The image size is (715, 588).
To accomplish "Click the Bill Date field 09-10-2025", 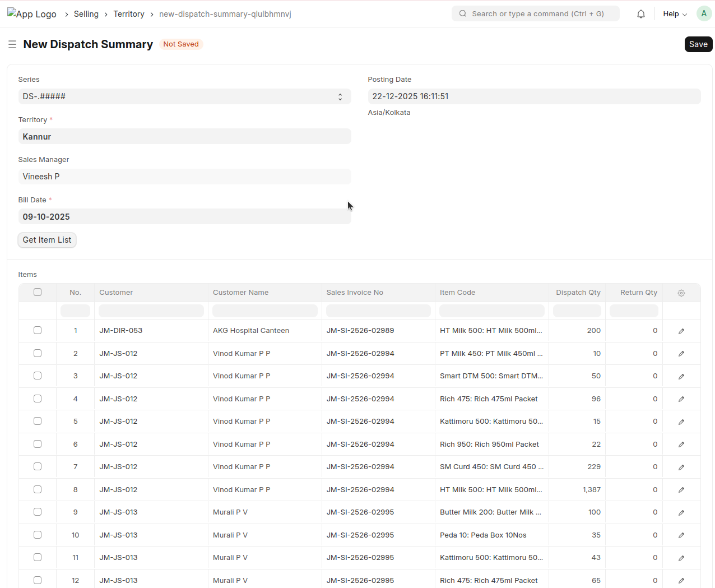I will (x=184, y=217).
